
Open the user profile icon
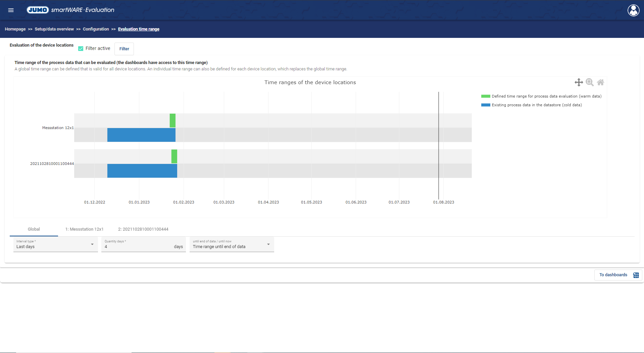click(x=633, y=10)
